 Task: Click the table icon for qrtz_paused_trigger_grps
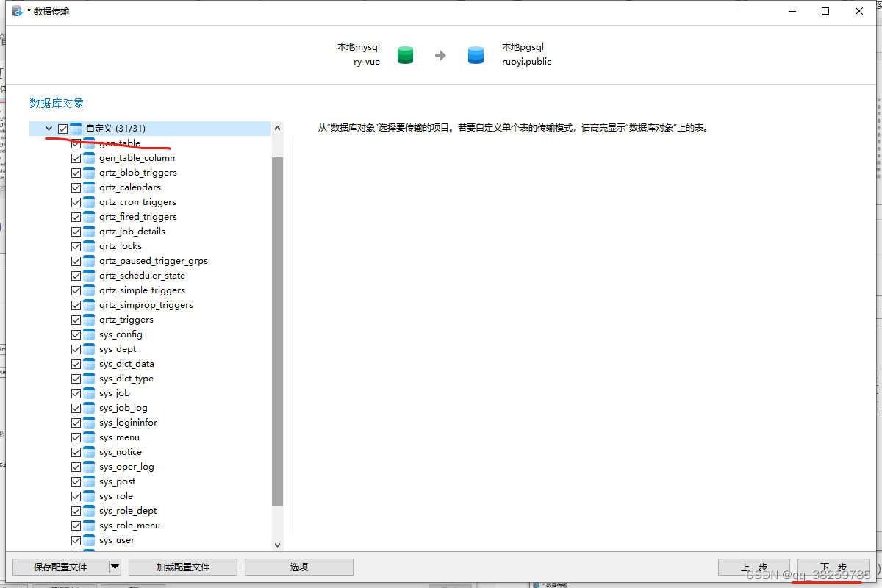(89, 261)
